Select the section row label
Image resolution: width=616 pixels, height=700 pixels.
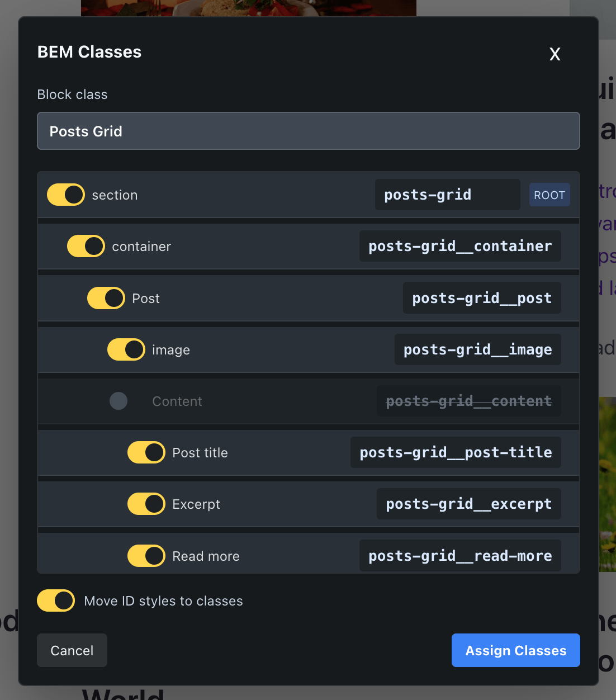click(x=115, y=195)
